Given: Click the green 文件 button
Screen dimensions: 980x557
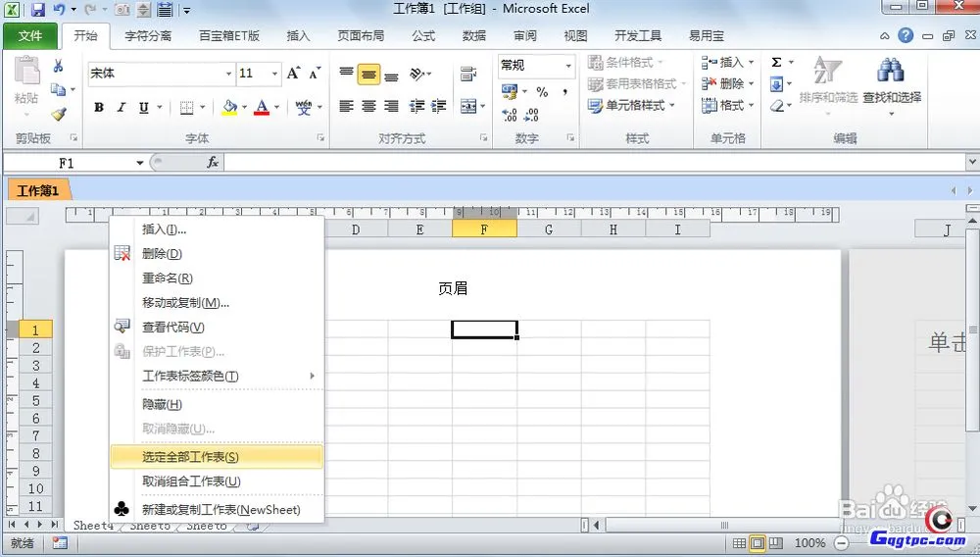Looking at the screenshot, I should click(x=30, y=36).
